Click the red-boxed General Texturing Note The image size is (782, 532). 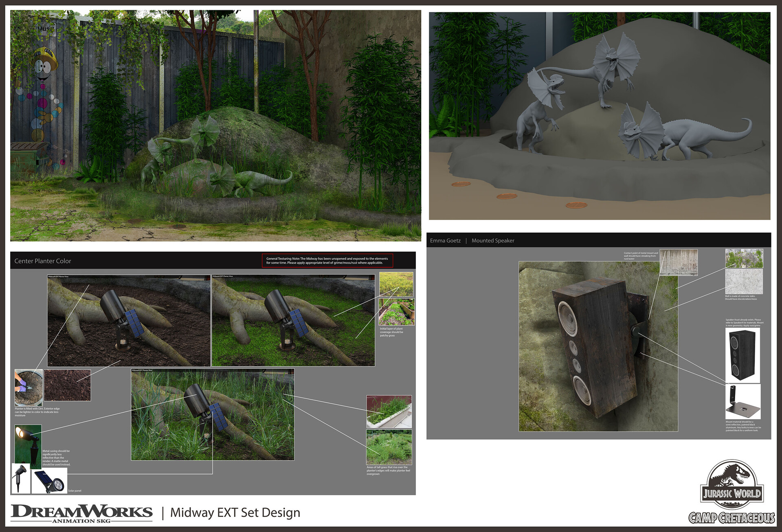(x=327, y=261)
